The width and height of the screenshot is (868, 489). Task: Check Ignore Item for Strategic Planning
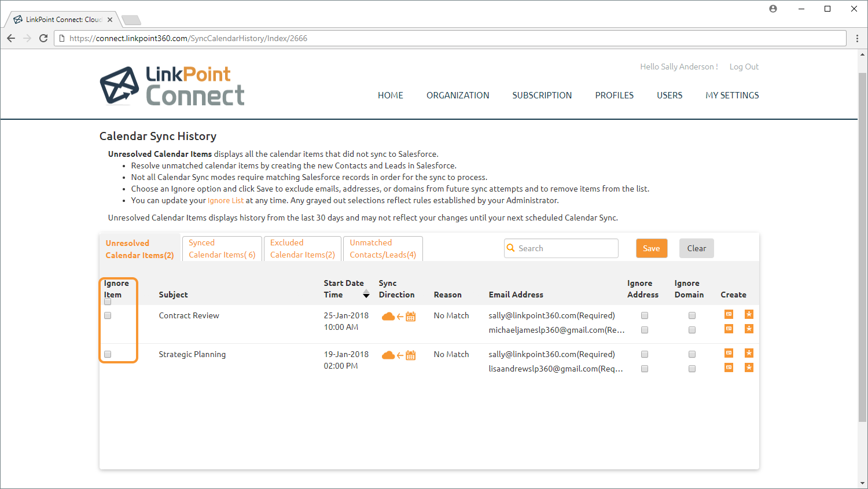coord(108,354)
